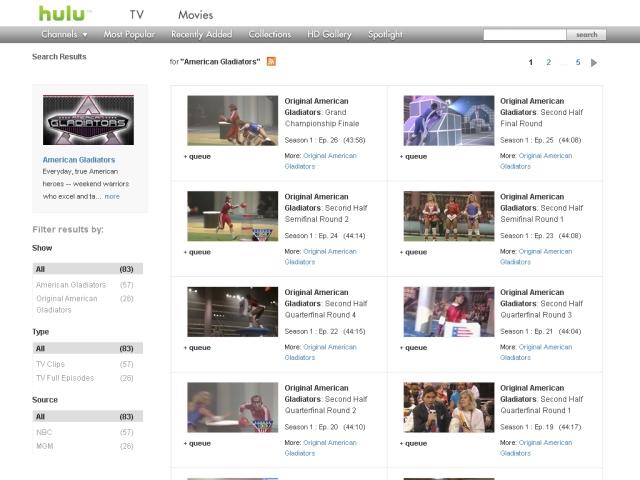Click the Hulu logo
640x480 pixels.
pyautogui.click(x=62, y=13)
